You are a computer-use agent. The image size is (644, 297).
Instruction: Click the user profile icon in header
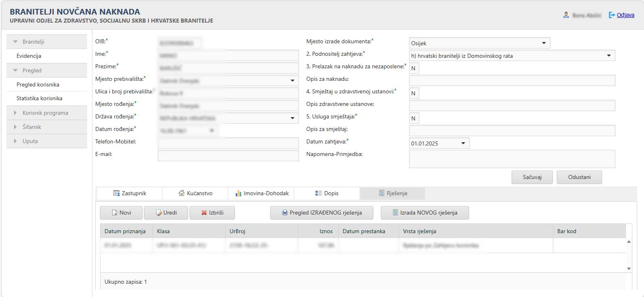566,15
